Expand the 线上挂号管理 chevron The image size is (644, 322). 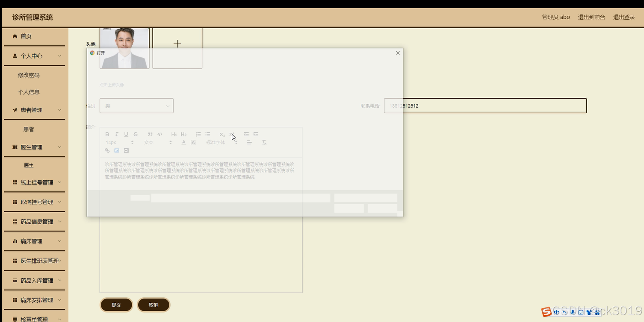pos(59,182)
